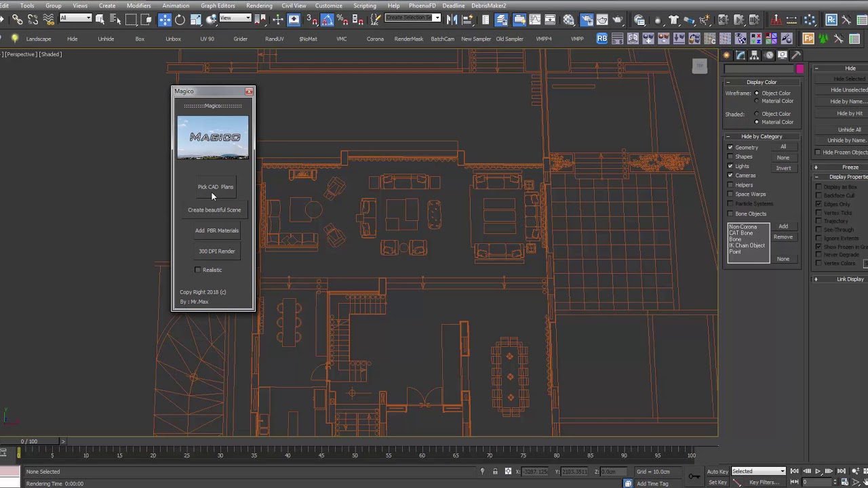Viewport: 868px width, 488px height.
Task: Check the Shapes hide category
Action: tap(730, 157)
